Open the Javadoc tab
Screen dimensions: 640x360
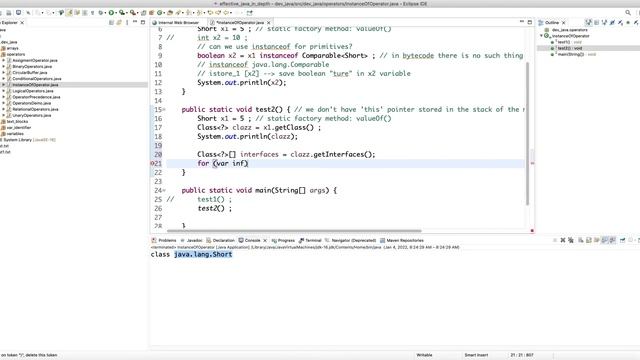coord(191,240)
